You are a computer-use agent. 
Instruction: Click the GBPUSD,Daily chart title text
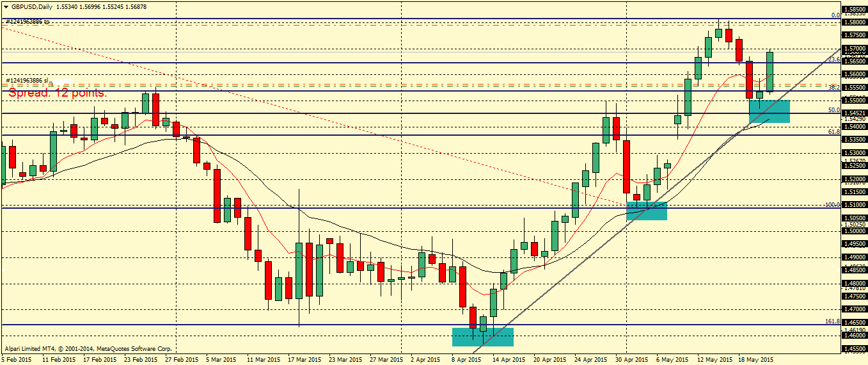[32, 6]
